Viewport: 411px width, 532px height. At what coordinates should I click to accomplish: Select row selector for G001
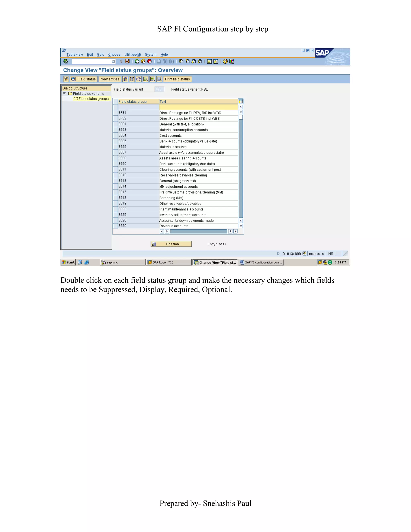tap(116, 124)
